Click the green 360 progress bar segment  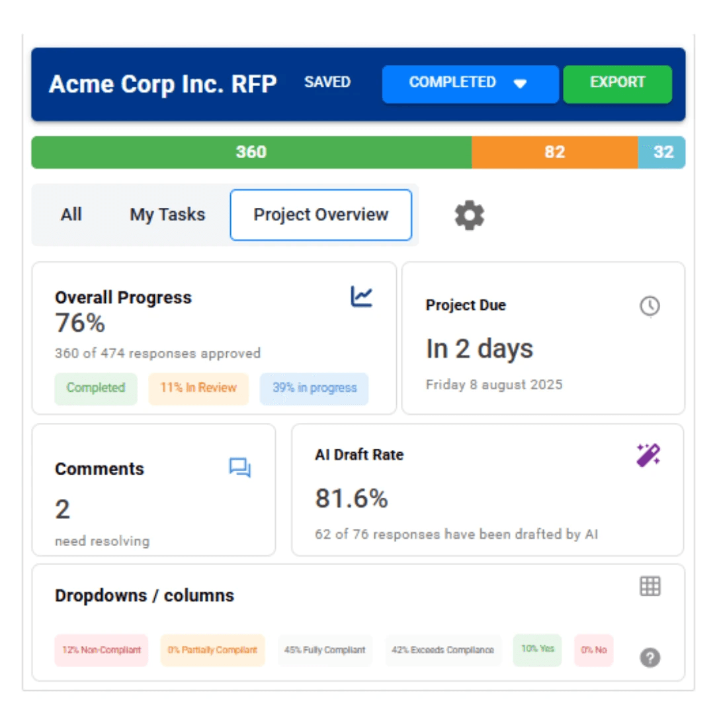(251, 152)
